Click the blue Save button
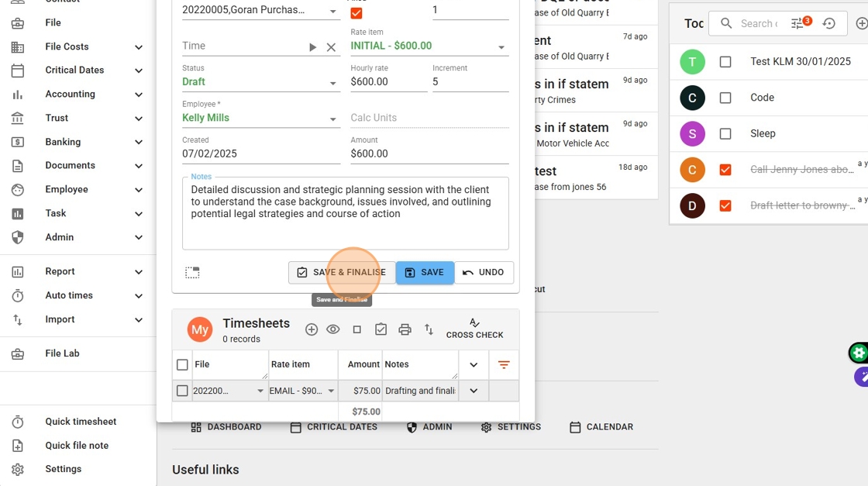The width and height of the screenshot is (868, 486). pyautogui.click(x=425, y=272)
